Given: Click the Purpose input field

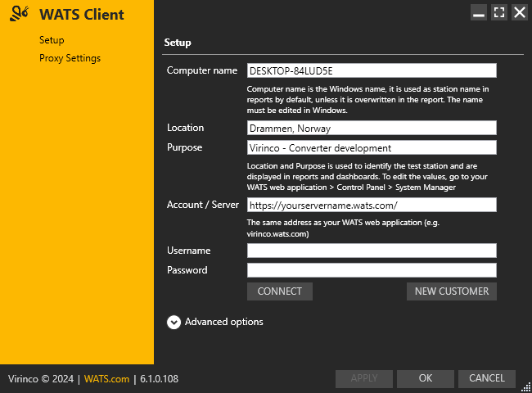Looking at the screenshot, I should 372,147.
